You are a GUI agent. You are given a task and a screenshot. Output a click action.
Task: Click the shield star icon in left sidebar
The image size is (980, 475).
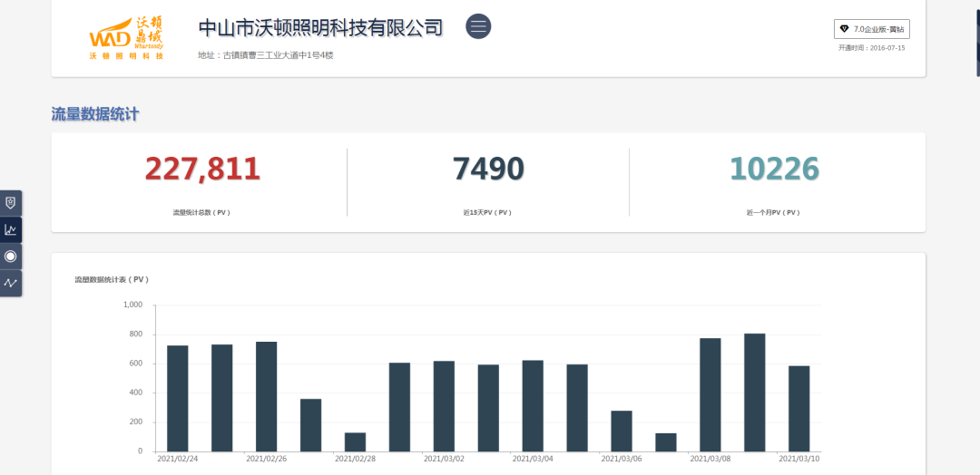11,203
